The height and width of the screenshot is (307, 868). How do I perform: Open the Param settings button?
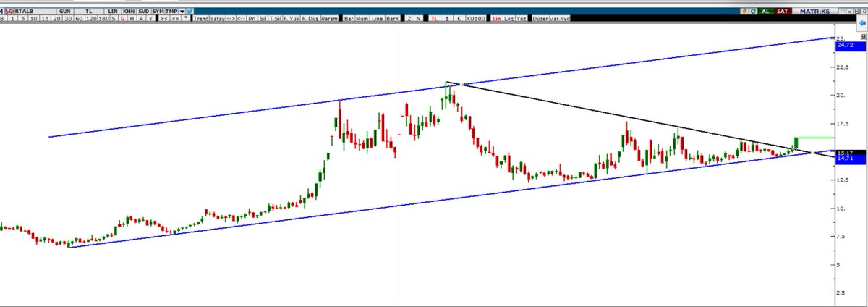[x=330, y=18]
